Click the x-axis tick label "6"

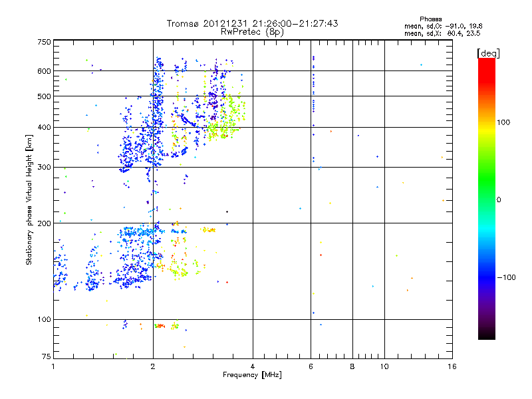coord(311,366)
